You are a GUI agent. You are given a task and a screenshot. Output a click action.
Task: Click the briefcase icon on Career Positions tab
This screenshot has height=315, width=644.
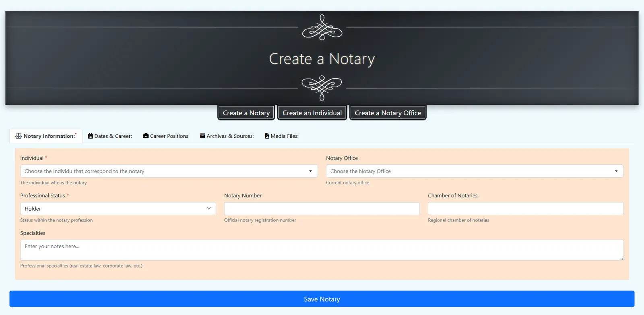[x=146, y=136]
